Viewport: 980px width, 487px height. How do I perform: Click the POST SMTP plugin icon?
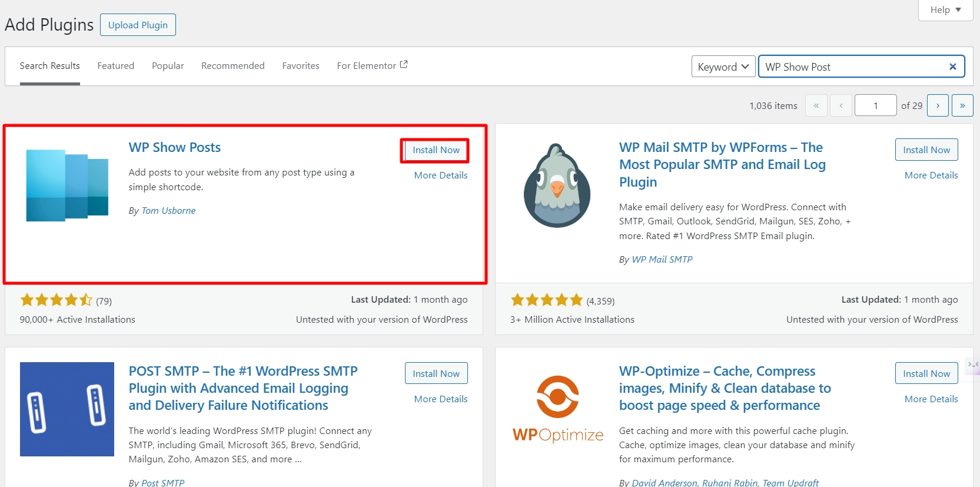pyautogui.click(x=67, y=409)
